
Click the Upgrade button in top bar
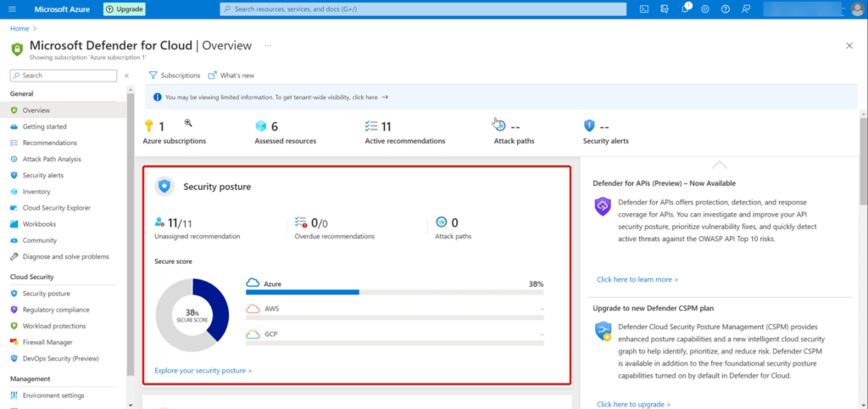point(125,8)
